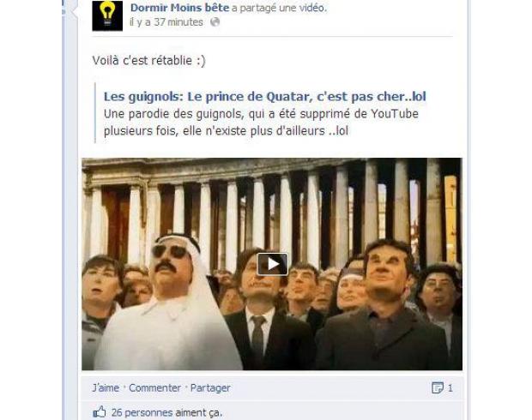
Task: Click the thumbs-up likes icon
Action: (x=100, y=412)
